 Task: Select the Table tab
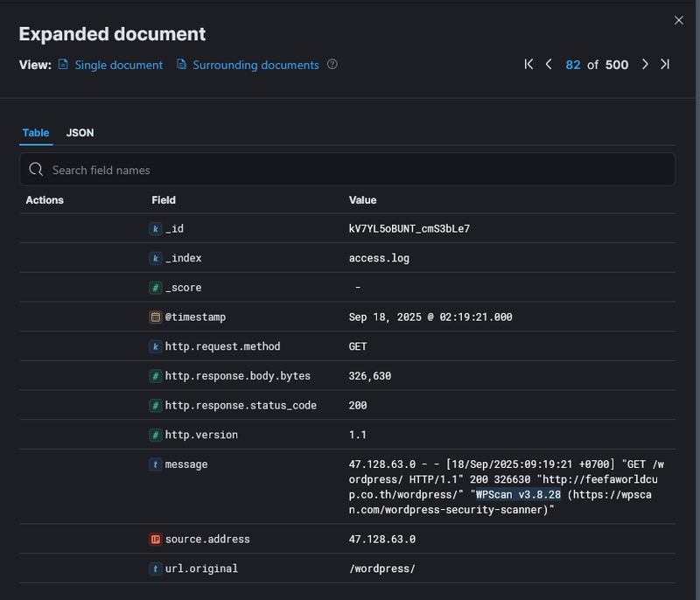(x=36, y=133)
